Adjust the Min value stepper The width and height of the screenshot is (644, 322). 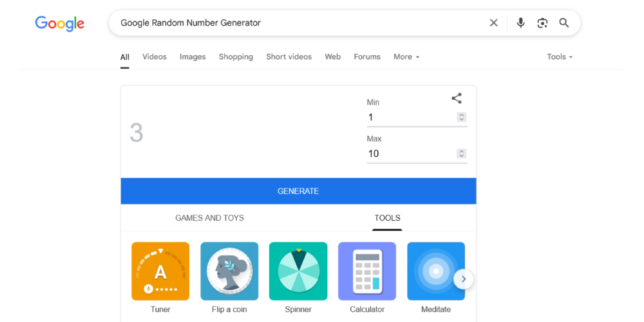pyautogui.click(x=461, y=117)
